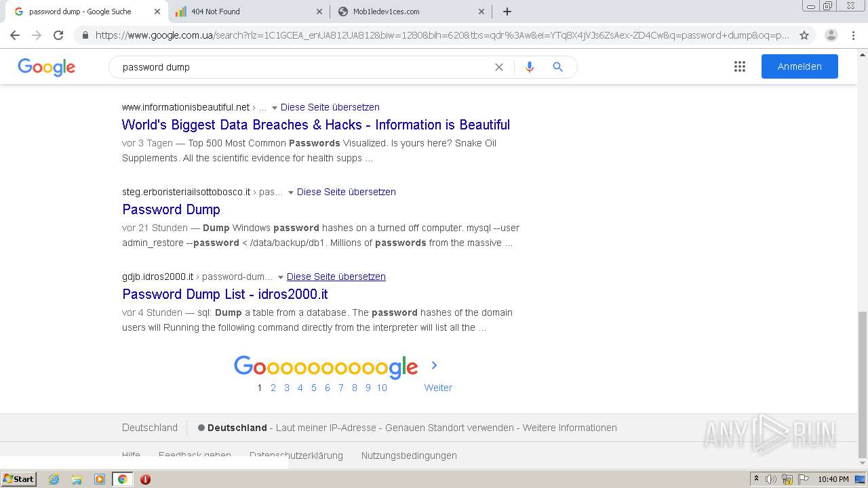Go to results page 7
The image size is (868, 488).
click(341, 388)
